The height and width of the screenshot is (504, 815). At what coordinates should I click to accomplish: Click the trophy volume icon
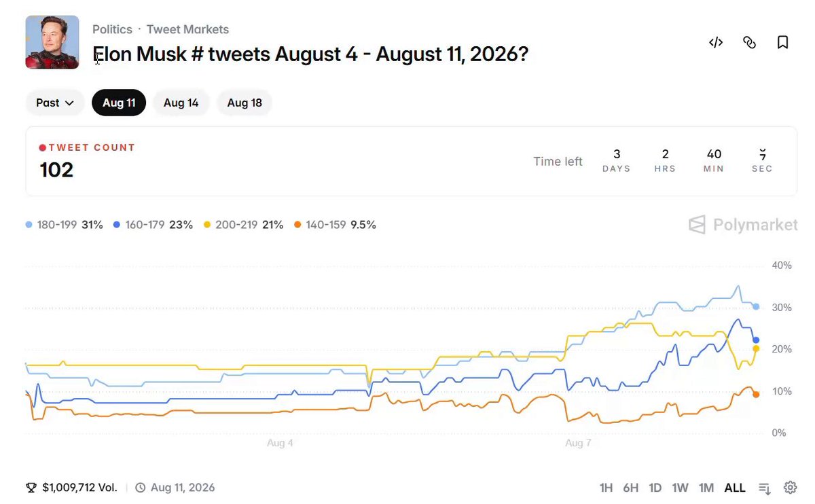point(31,488)
